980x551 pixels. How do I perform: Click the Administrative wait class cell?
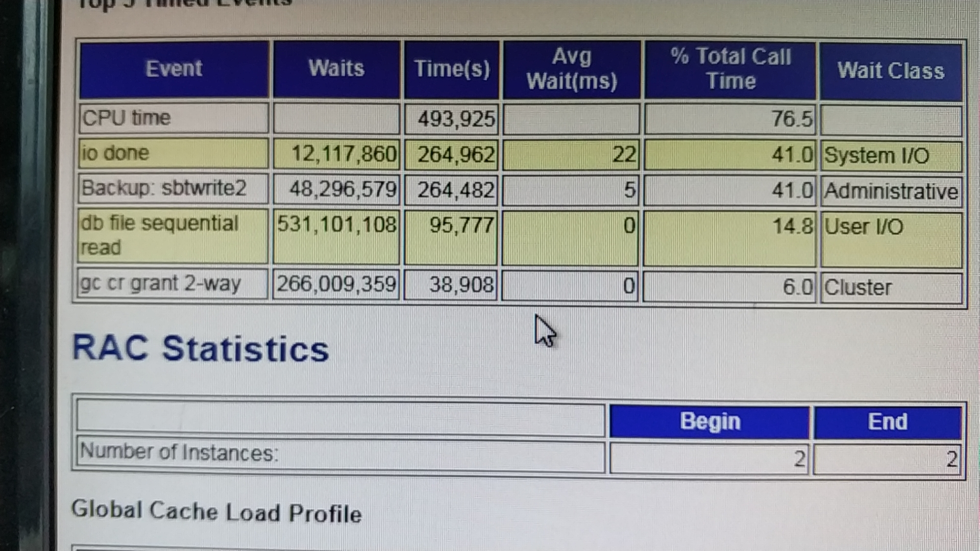click(x=891, y=191)
